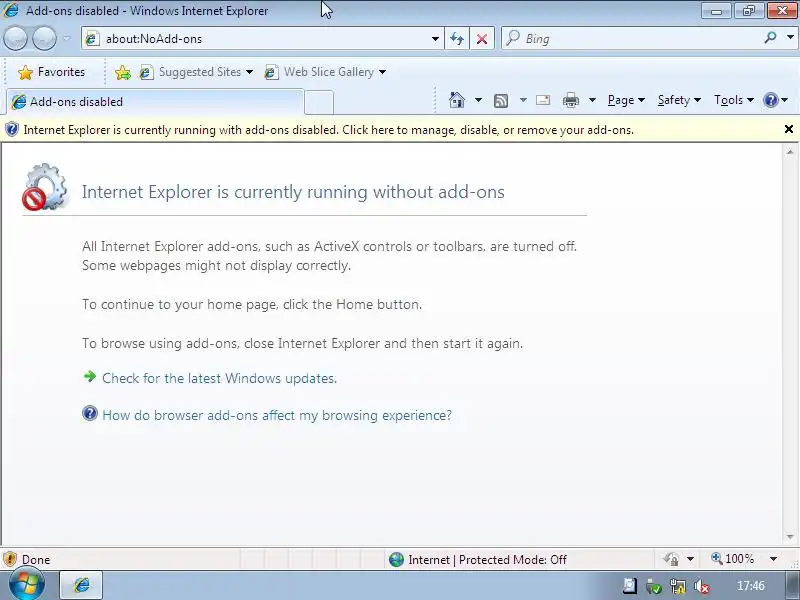Click the network warning tray icon
800x600 pixels.
[678, 586]
